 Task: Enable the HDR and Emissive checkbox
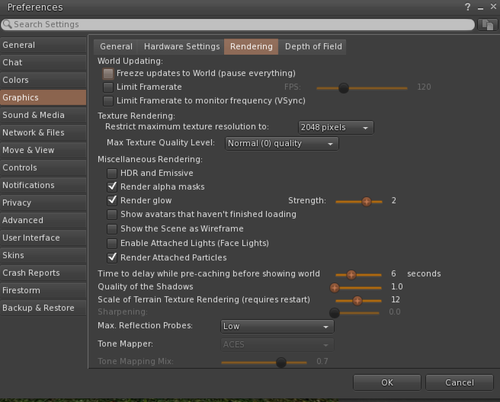(x=112, y=173)
